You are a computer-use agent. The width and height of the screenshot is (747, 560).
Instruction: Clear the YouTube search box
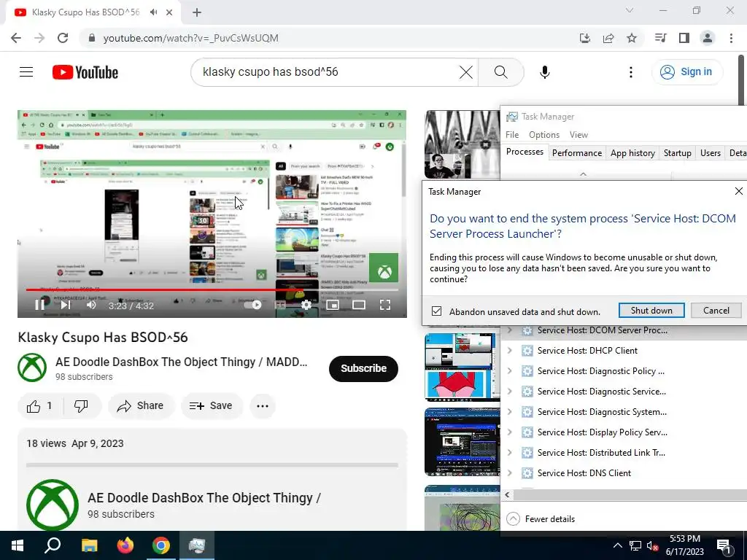(466, 72)
